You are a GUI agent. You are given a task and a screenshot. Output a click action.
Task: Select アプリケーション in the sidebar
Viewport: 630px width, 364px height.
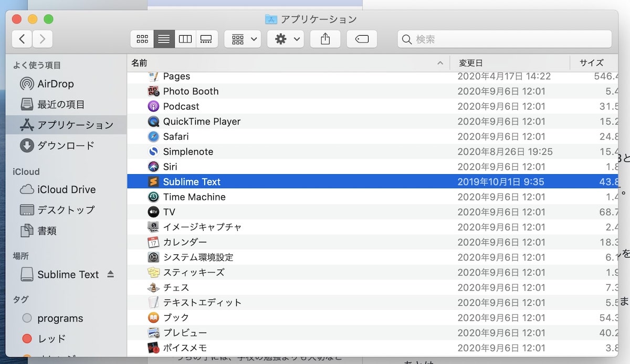(x=66, y=125)
